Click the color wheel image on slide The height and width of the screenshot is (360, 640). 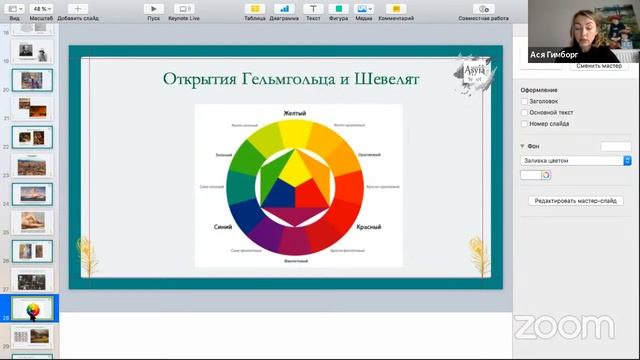pyautogui.click(x=299, y=186)
